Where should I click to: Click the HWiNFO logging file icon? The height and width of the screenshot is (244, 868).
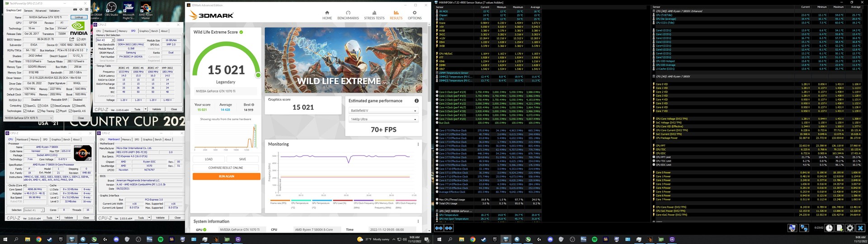(840, 228)
